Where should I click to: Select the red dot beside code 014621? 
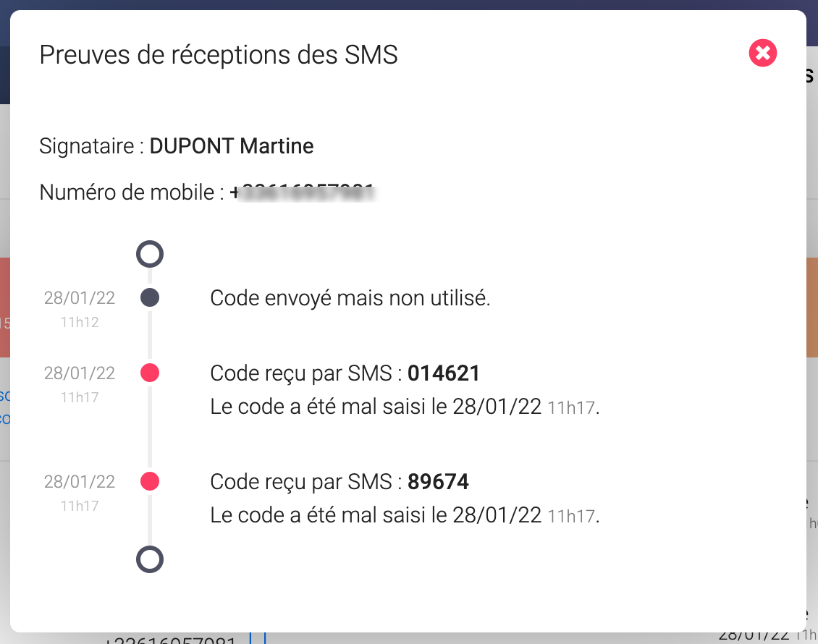[x=150, y=373]
